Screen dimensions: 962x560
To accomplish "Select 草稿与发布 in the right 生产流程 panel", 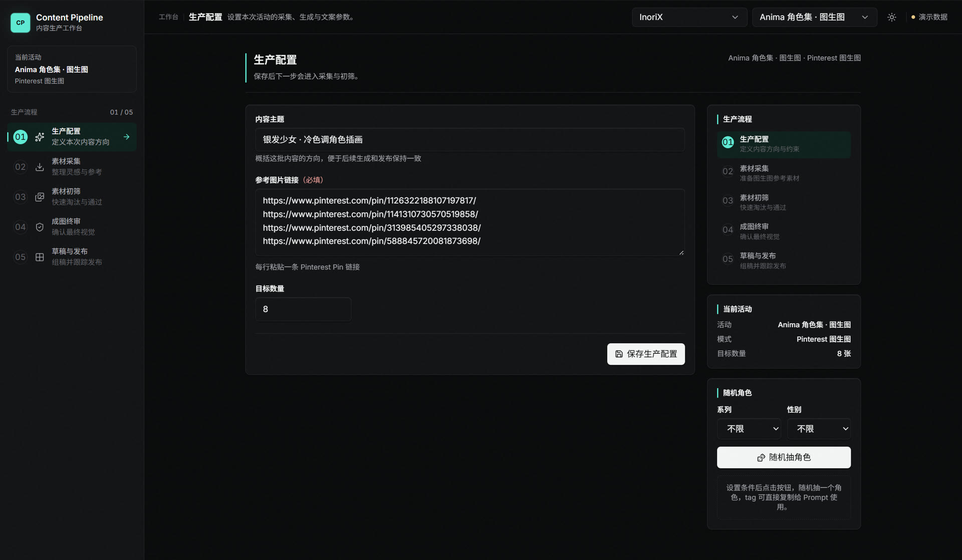I will coord(784,260).
